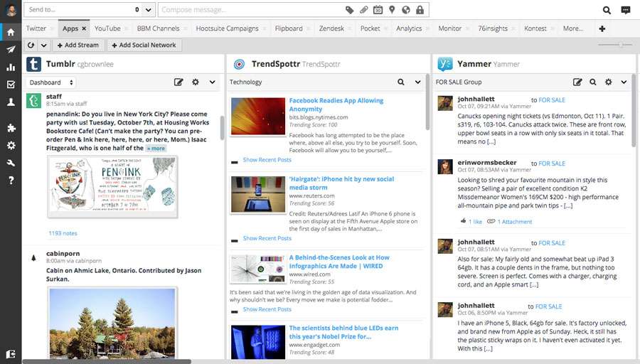Switch to the Twitter tab
Viewport: 640px width, 364px height.
[36, 28]
